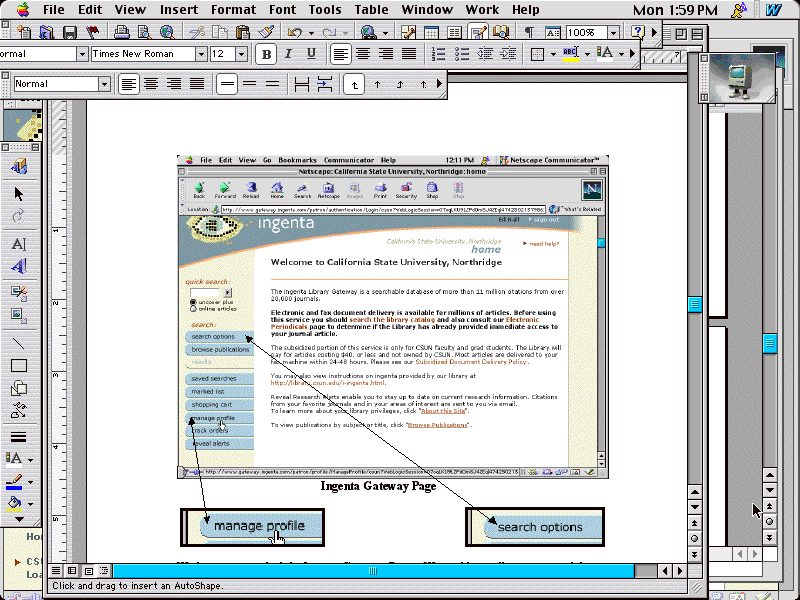Apply numbered list formatting
The image size is (800, 600).
click(438, 54)
